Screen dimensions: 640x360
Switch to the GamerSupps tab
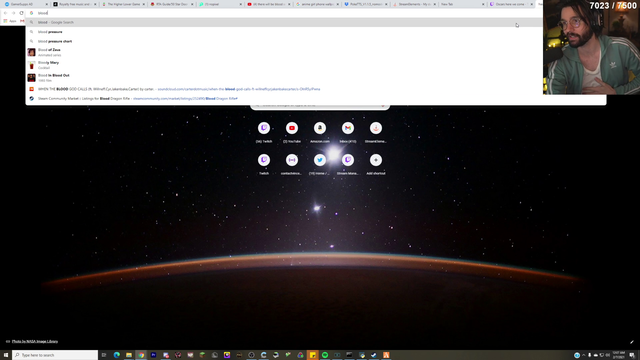tap(26, 4)
